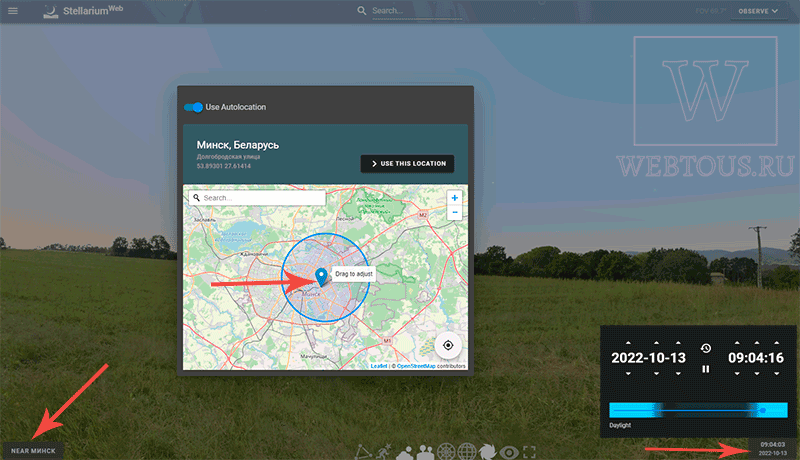
Task: Decrease the year with the down arrow
Action: [628, 374]
